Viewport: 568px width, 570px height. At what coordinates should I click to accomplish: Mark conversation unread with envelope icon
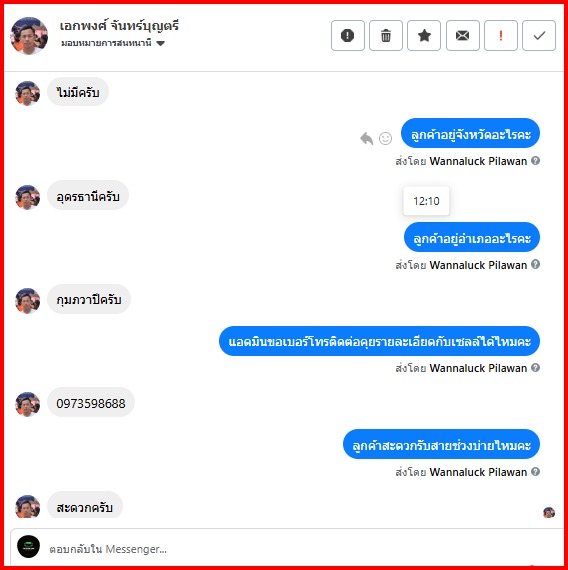(x=463, y=36)
